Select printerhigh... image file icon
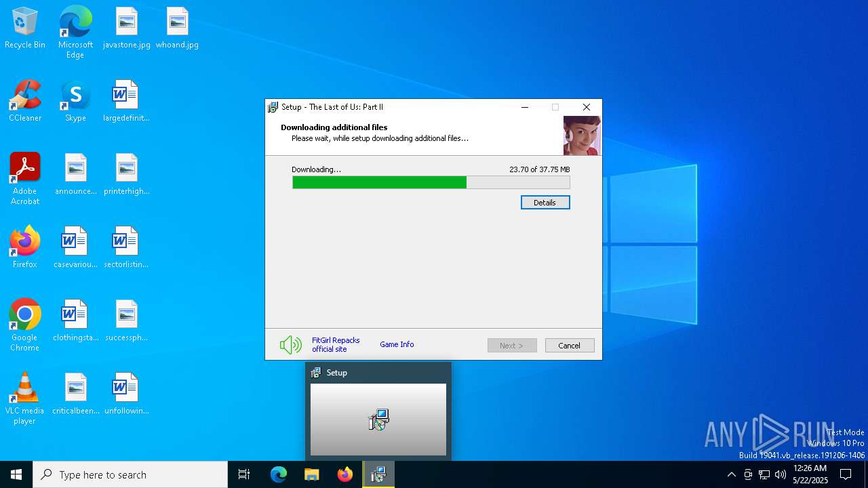The width and height of the screenshot is (868, 488). pos(126,175)
